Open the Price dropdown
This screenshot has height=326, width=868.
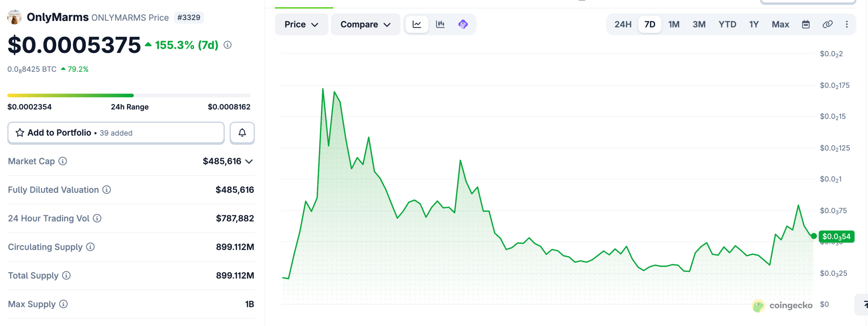click(x=301, y=24)
